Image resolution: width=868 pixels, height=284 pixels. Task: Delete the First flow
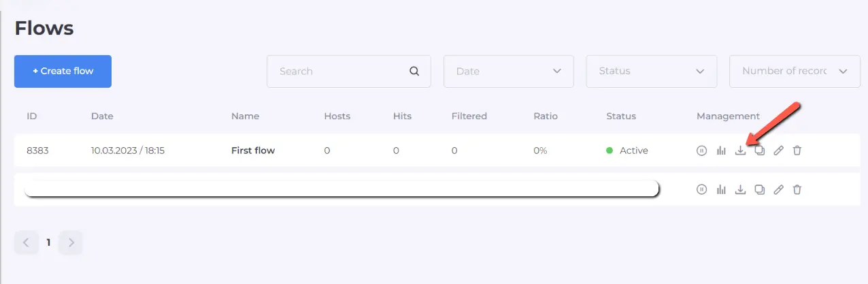coord(797,151)
